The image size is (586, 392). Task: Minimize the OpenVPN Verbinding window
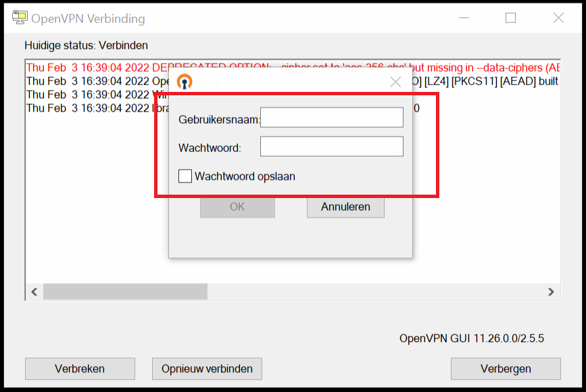tap(462, 18)
